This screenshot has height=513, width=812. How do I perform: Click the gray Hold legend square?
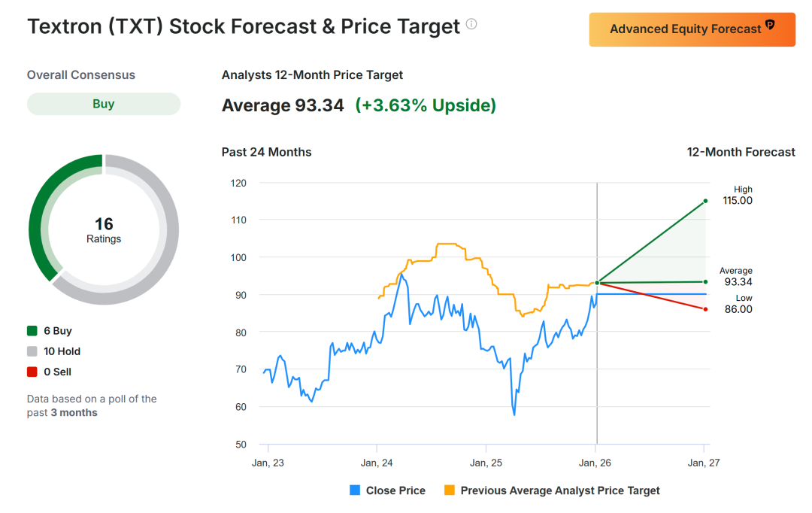point(32,351)
